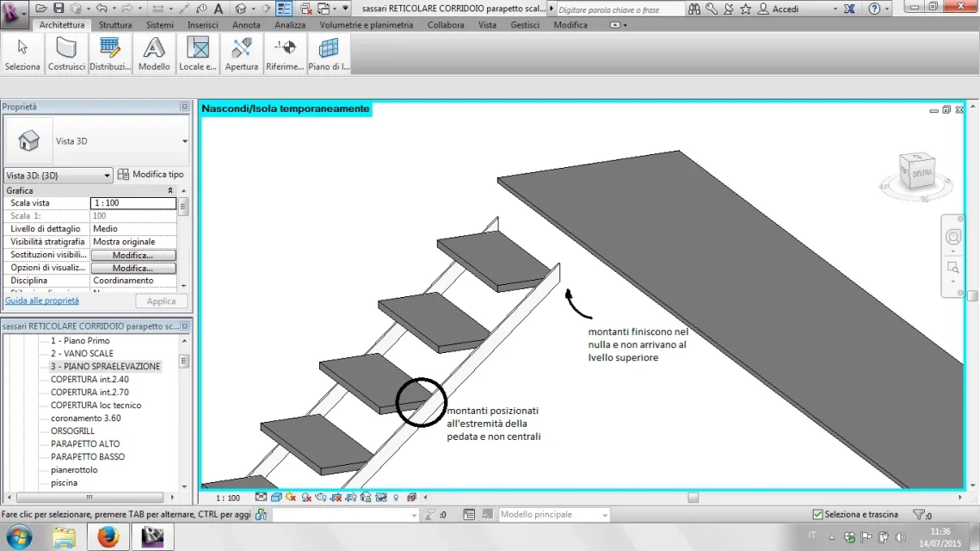Open the Help dropdown arrow
Viewport: 980px width, 551px height.
(887, 9)
